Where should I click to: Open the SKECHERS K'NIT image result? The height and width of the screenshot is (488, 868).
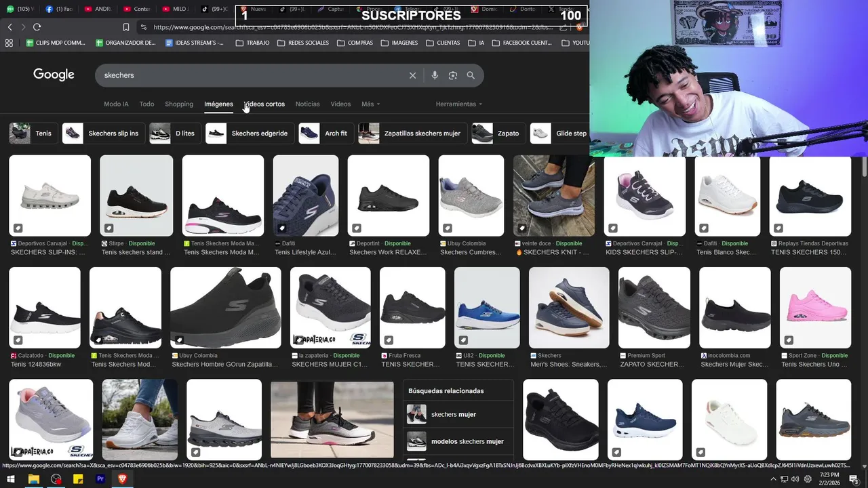tap(554, 196)
